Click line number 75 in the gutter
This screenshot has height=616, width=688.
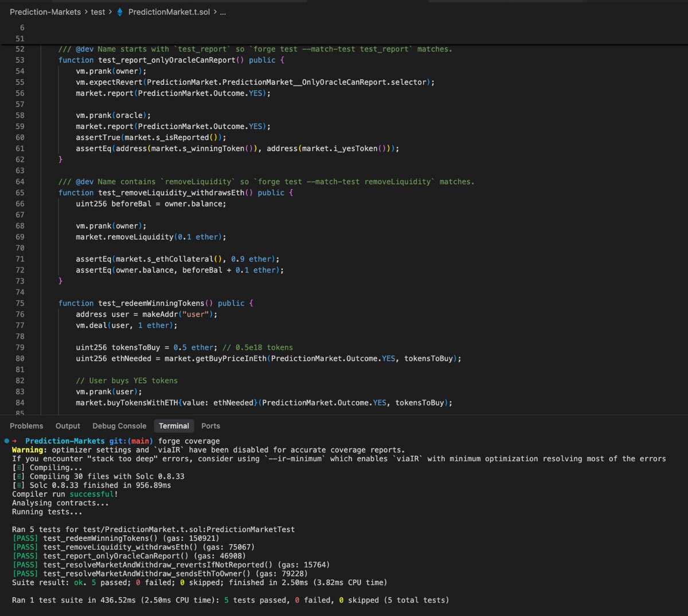pyautogui.click(x=20, y=303)
